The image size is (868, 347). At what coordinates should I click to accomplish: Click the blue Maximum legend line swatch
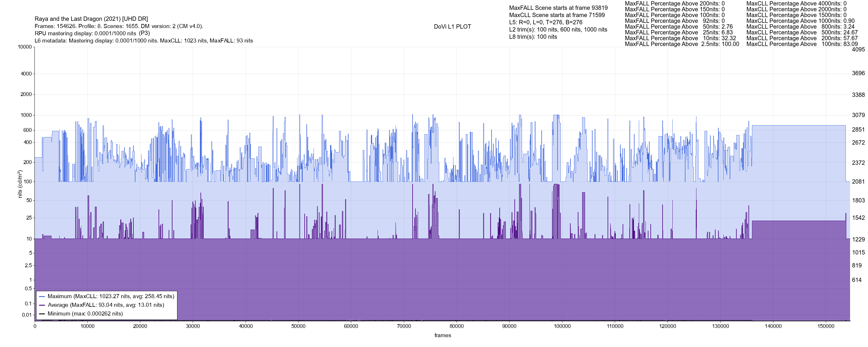(42, 296)
